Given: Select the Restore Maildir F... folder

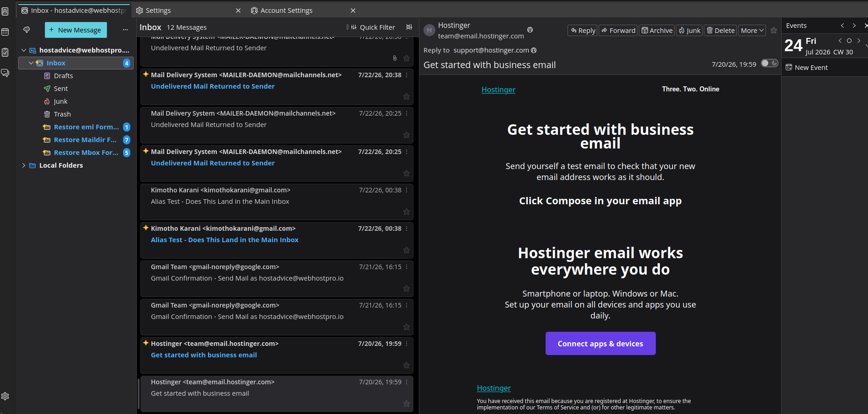Looking at the screenshot, I should 85,140.
